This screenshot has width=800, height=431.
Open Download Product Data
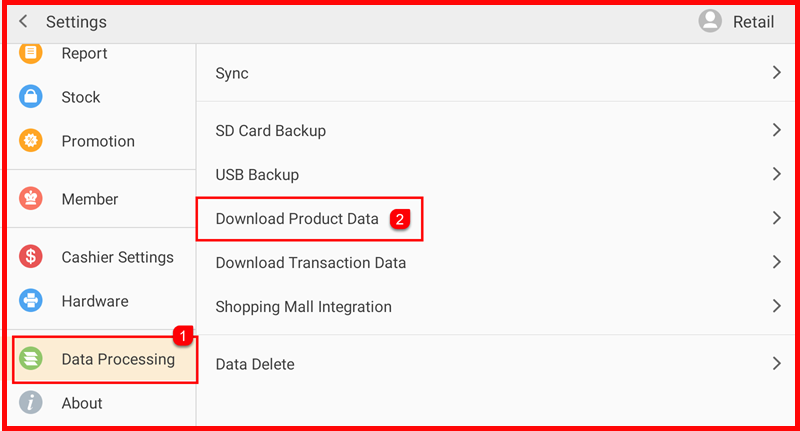click(x=297, y=219)
